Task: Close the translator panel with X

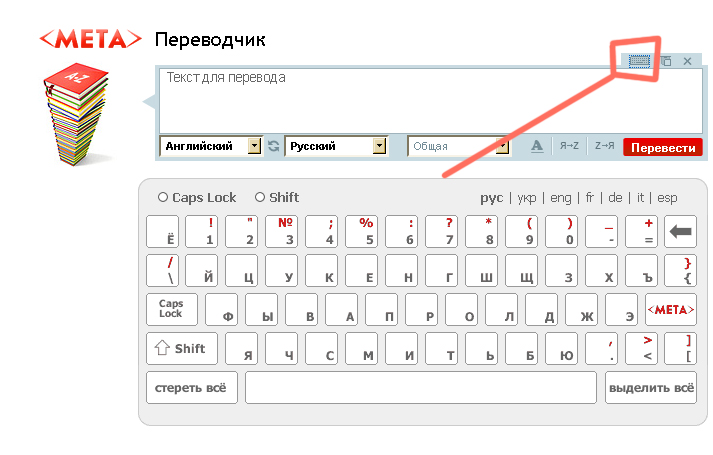Action: [x=688, y=61]
